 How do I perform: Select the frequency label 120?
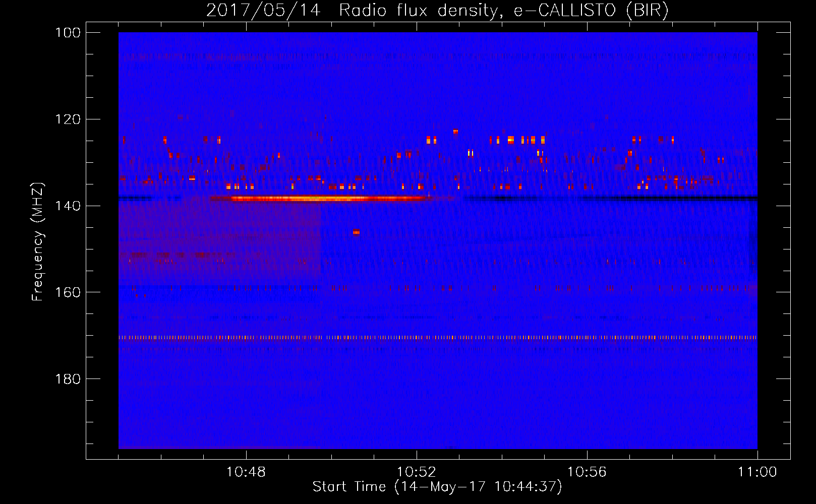[69, 119]
